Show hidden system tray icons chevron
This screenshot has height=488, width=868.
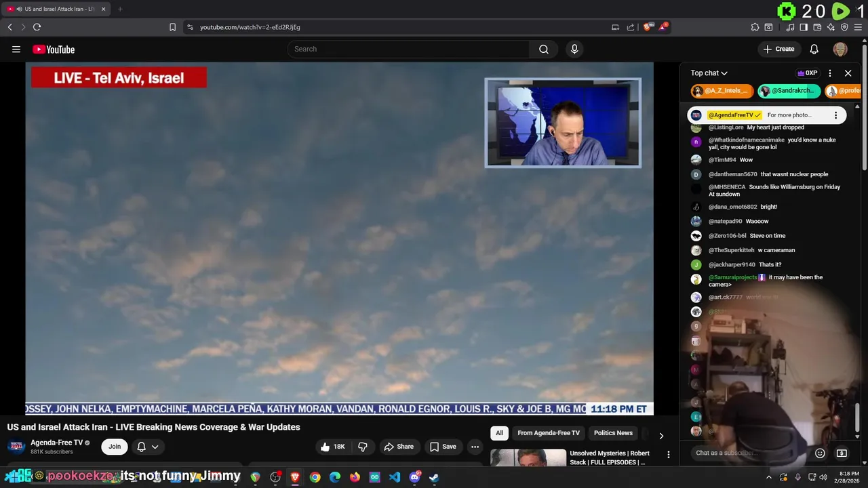(769, 477)
